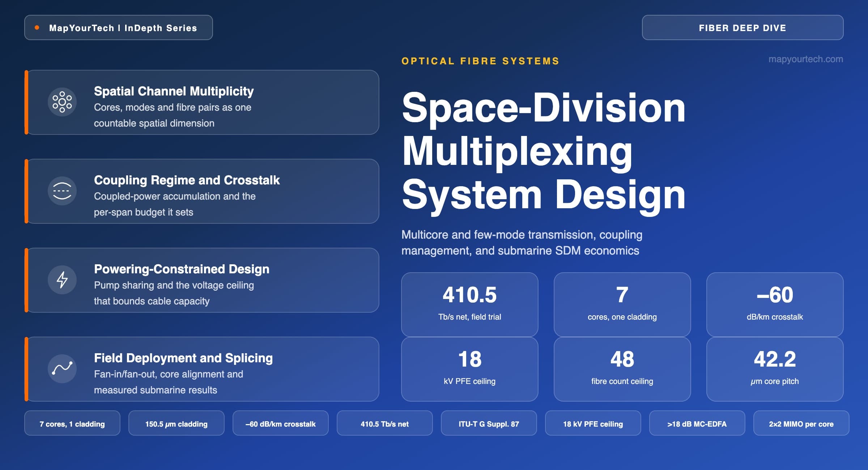Click the coupling regime dashed-line icon

[x=62, y=191]
